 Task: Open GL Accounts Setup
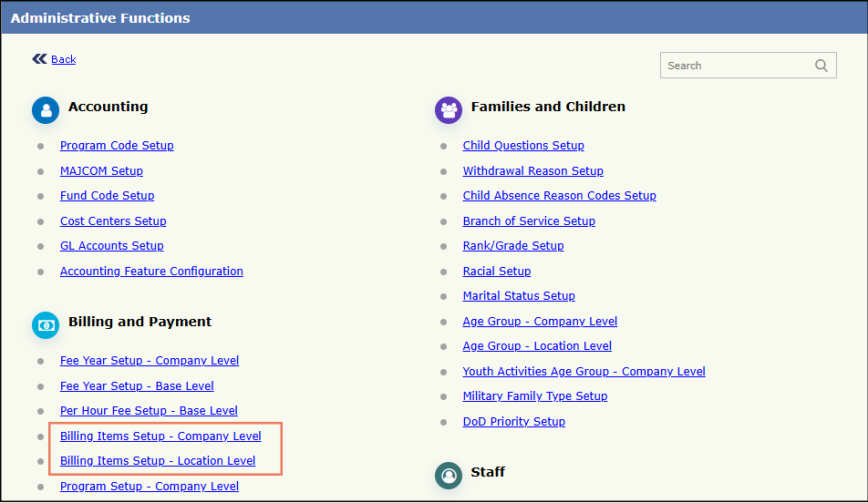(x=112, y=246)
